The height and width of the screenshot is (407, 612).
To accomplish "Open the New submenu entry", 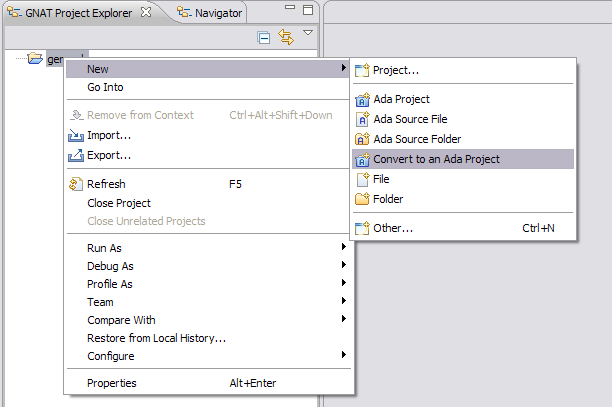I will click(x=208, y=69).
